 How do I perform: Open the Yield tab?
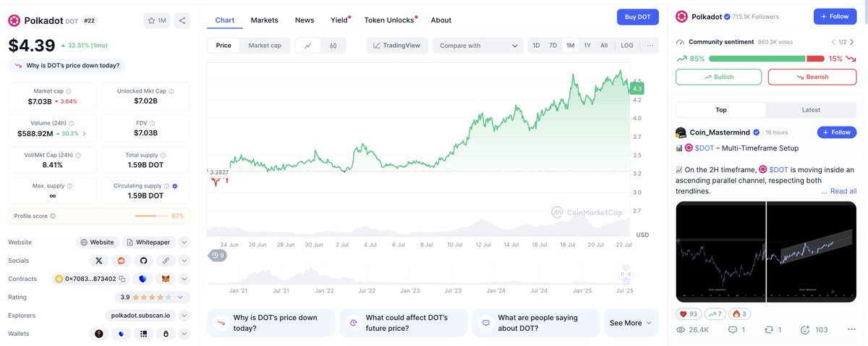pos(339,20)
